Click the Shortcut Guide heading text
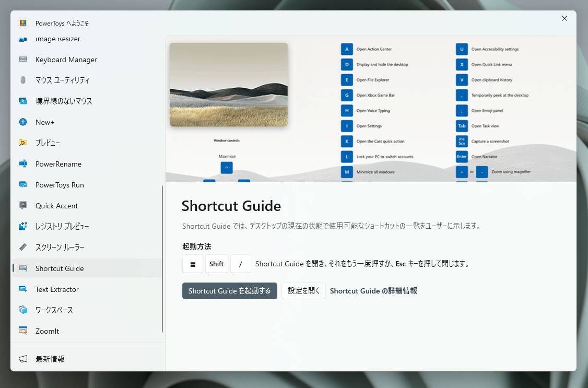This screenshot has height=388, width=588. click(231, 206)
